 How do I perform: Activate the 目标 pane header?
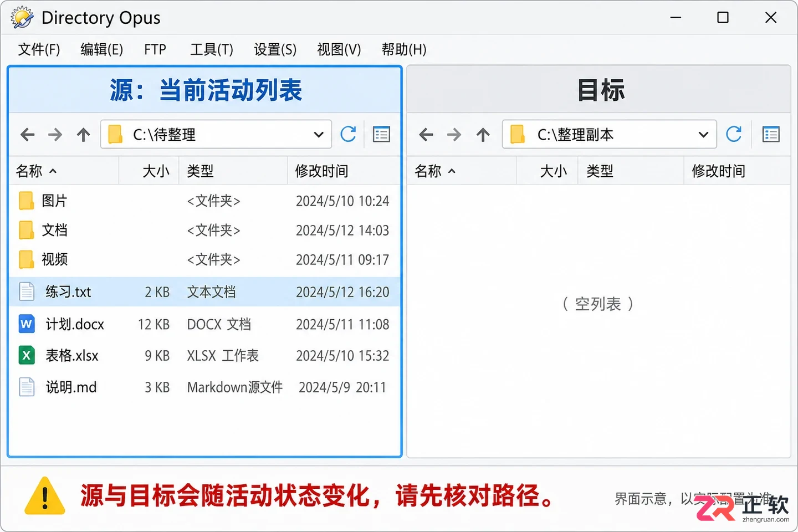[x=599, y=90]
